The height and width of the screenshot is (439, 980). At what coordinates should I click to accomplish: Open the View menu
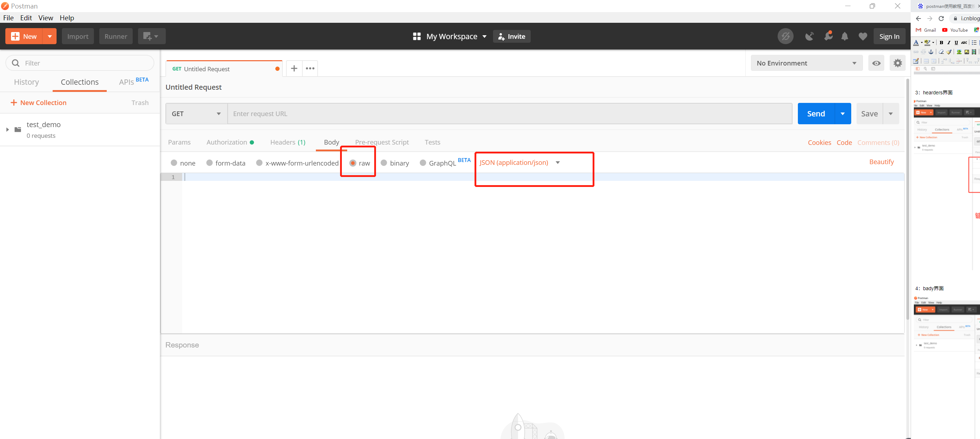click(46, 18)
